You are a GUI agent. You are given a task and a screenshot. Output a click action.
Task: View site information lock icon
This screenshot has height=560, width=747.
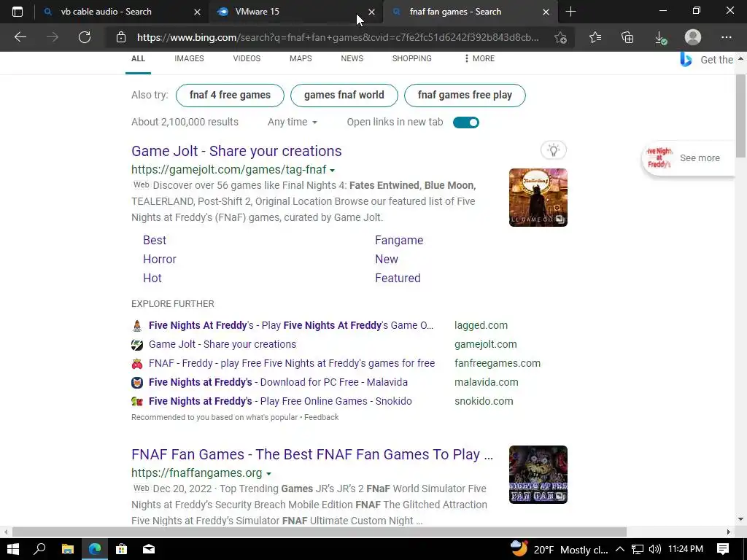(121, 37)
